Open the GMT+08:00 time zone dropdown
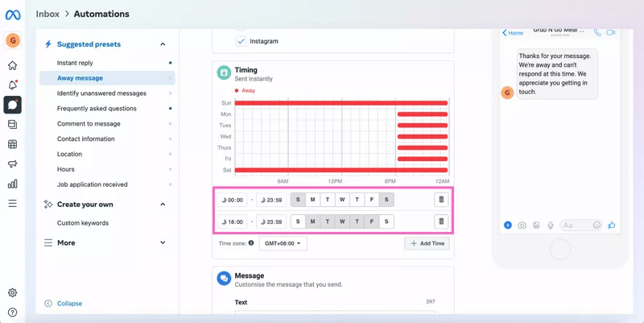Screen dimensions: 644x323 [283, 243]
